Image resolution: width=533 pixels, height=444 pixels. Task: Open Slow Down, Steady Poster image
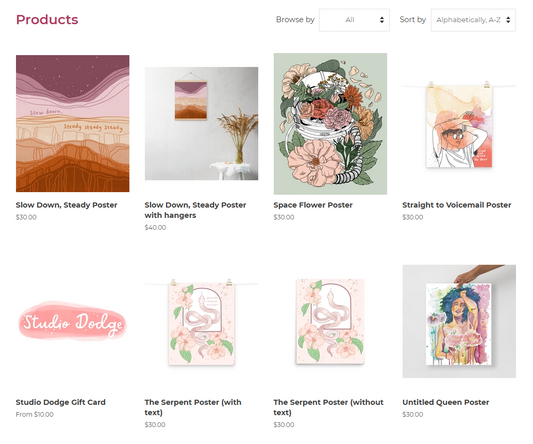(x=72, y=123)
